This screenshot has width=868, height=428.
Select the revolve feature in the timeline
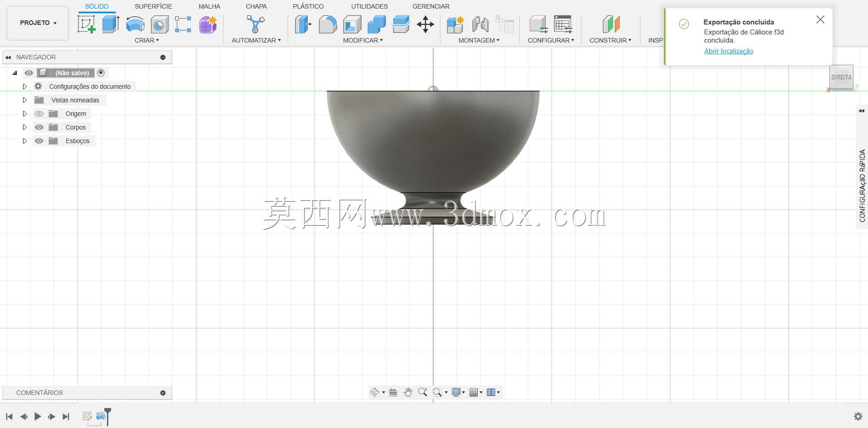click(x=101, y=416)
